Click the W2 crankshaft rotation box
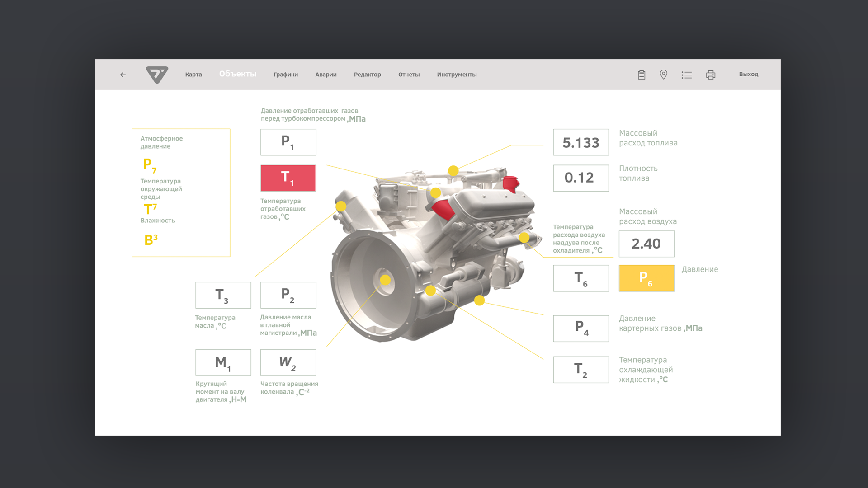Screen dimensions: 868x488 [x=288, y=362]
